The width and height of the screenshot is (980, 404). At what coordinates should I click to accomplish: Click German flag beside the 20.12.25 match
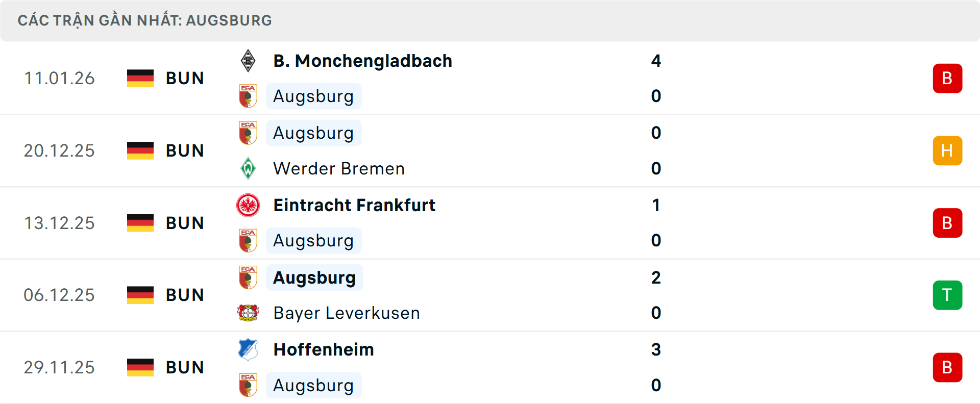140,150
